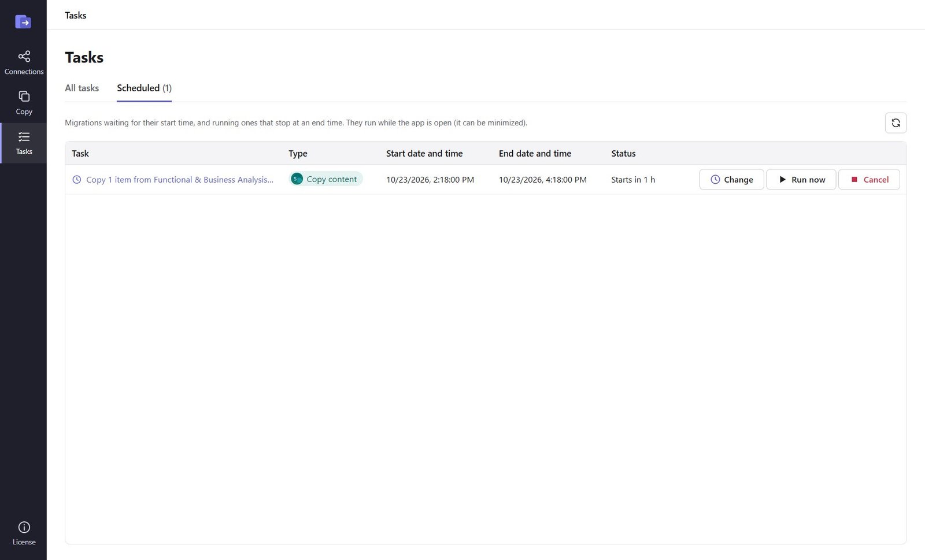Open the Copy sidebar section
The image size is (925, 560).
[x=24, y=103]
